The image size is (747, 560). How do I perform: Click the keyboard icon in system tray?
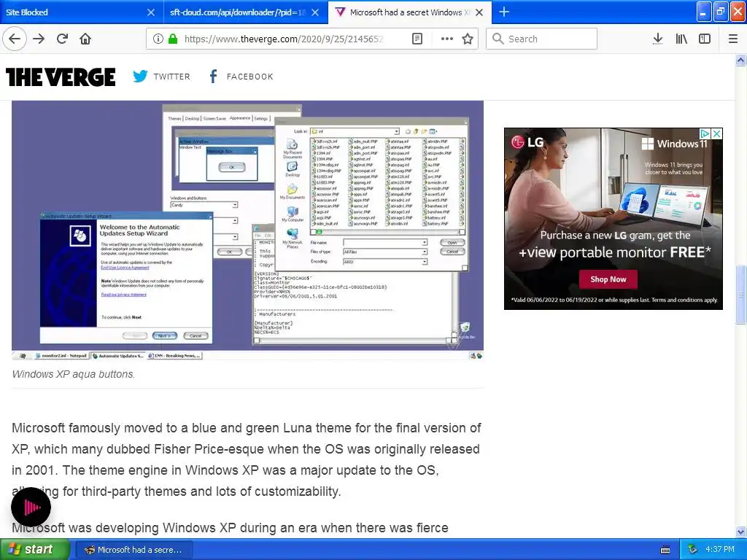(x=665, y=550)
